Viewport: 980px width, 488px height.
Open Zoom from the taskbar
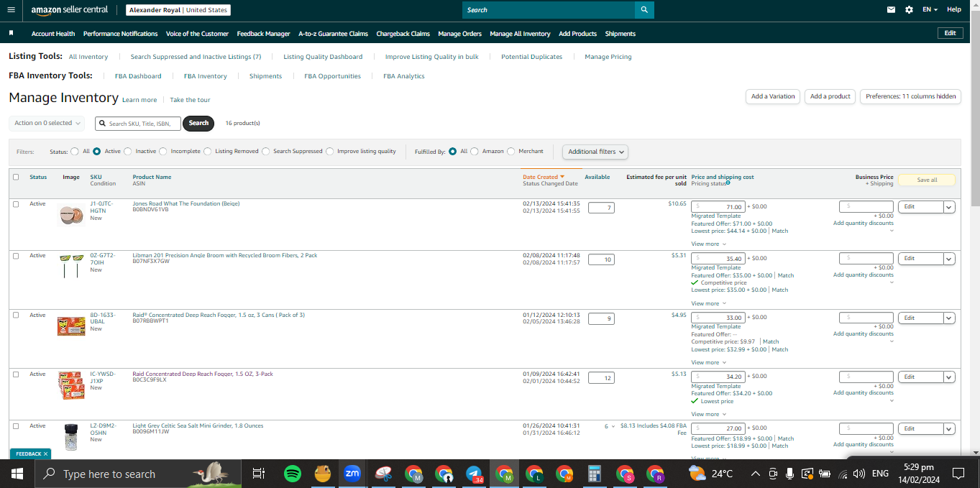[352, 474]
